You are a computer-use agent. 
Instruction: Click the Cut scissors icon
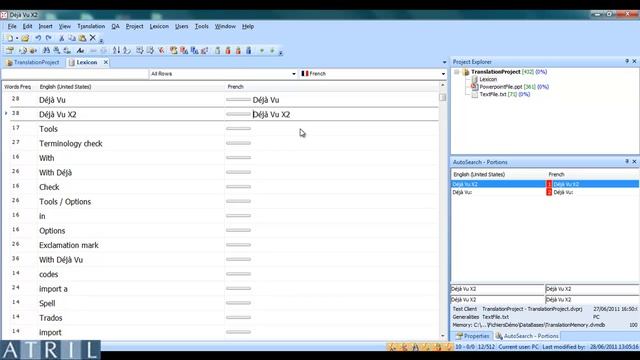click(x=62, y=38)
